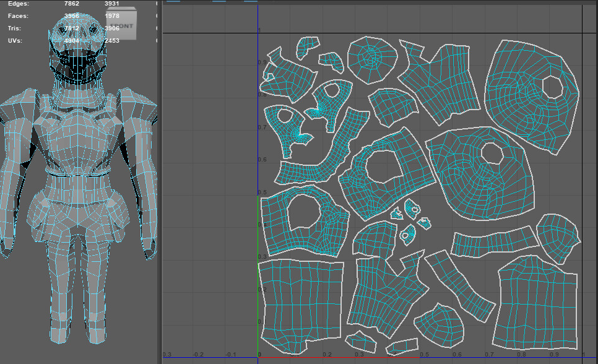
Task: Click the divider between viewport and UV editor
Action: 159,186
